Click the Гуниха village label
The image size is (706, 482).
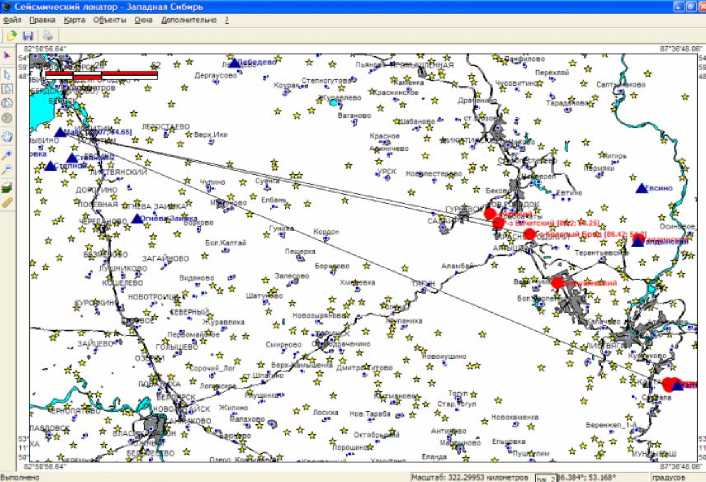[281, 229]
